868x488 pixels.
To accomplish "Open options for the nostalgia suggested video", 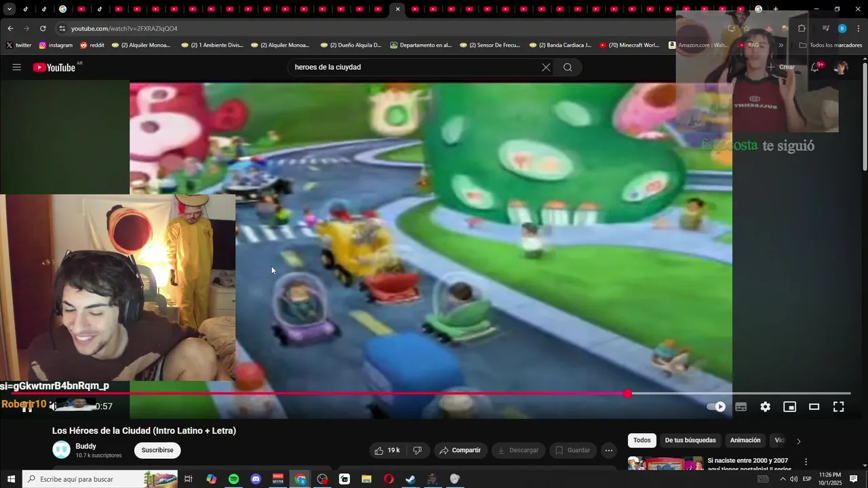I will tap(806, 462).
